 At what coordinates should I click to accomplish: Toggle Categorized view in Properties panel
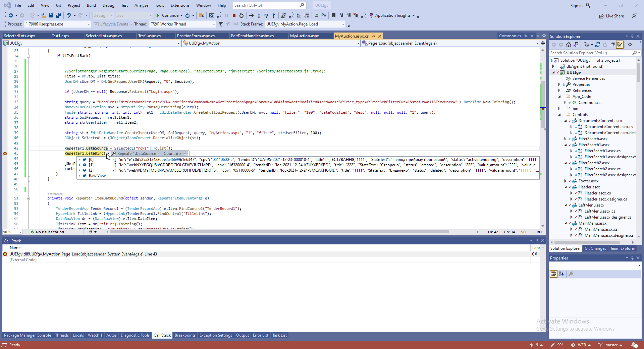pos(553,274)
